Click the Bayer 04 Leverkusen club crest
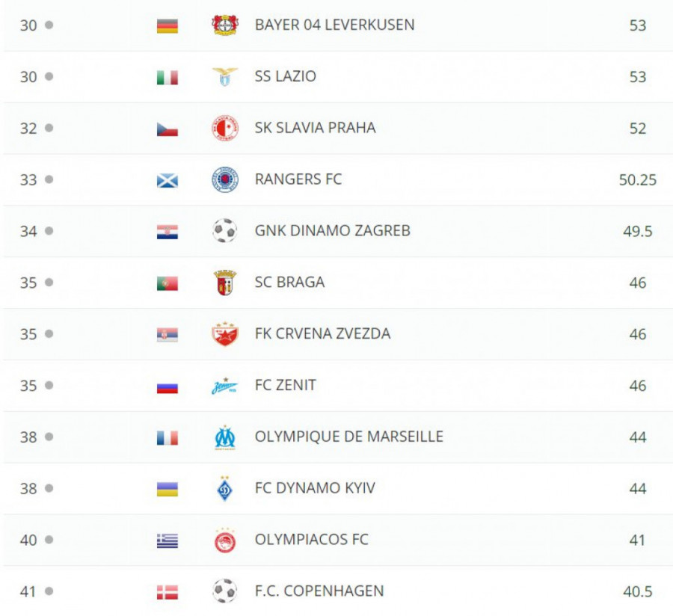The width and height of the screenshot is (673, 616). click(224, 25)
